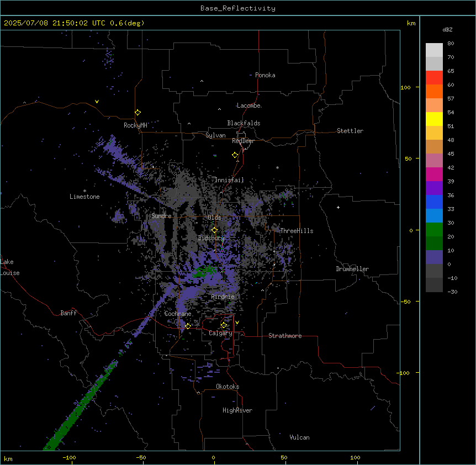Image resolution: width=476 pixels, height=465 pixels.
Task: Click the bright green 30 dBZ legend swatch
Action: click(x=434, y=230)
